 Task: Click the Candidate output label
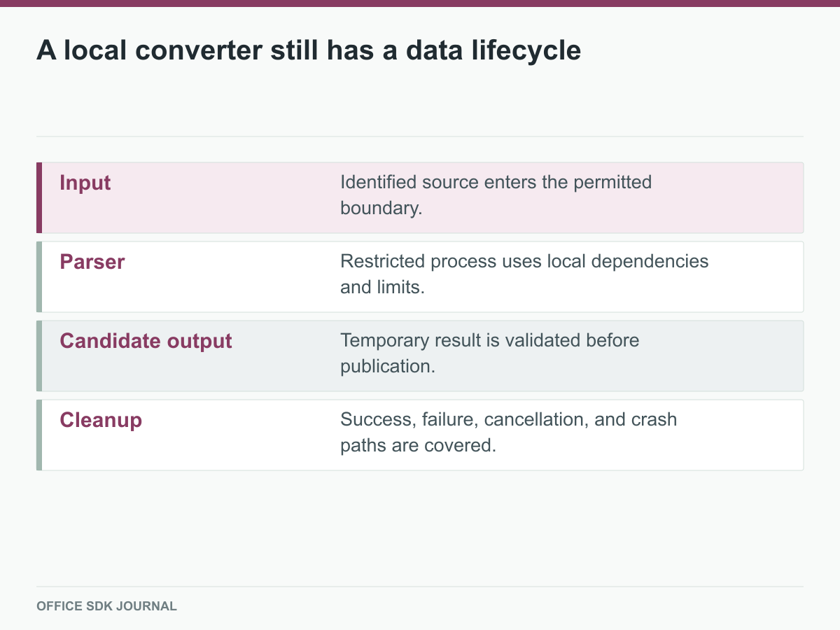click(146, 341)
